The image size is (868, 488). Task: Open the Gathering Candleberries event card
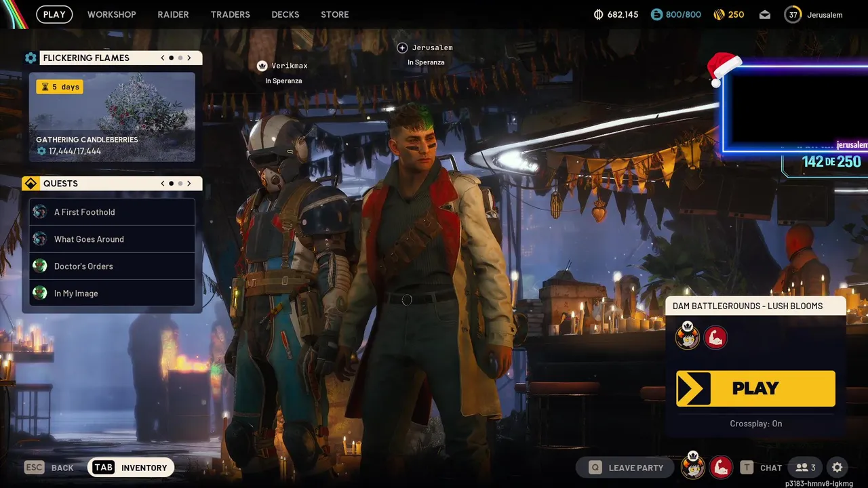click(x=112, y=117)
